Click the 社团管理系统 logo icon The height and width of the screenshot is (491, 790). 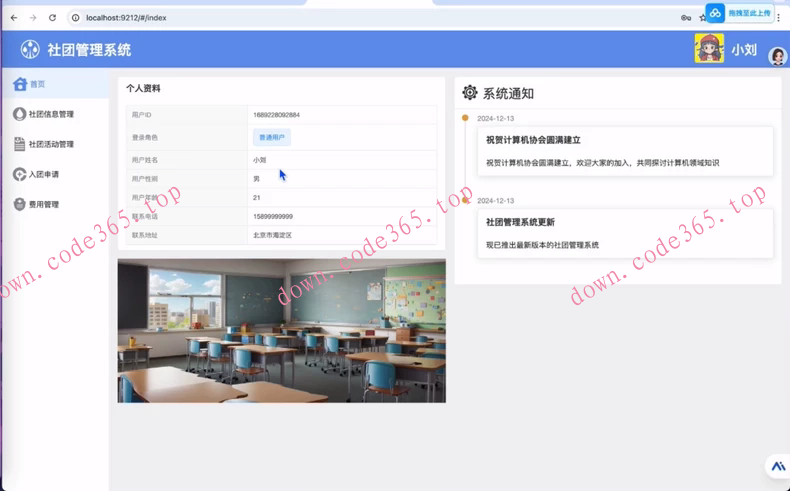click(x=30, y=50)
